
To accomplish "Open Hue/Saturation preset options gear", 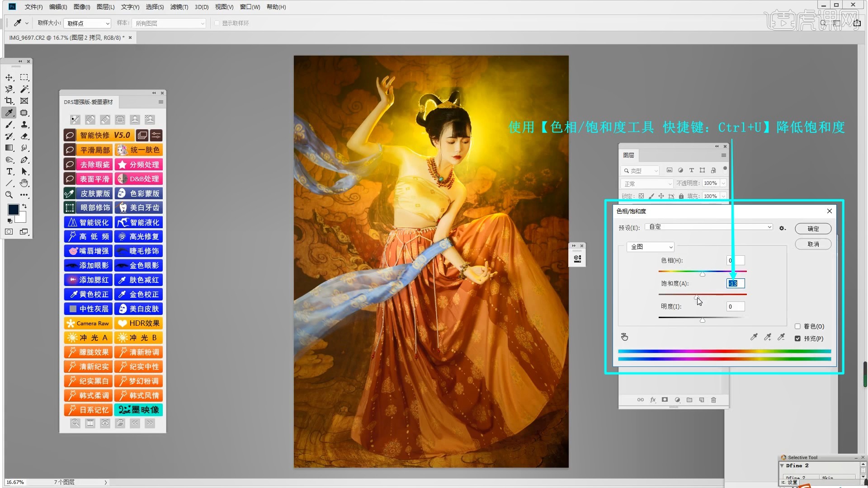I will (x=782, y=228).
